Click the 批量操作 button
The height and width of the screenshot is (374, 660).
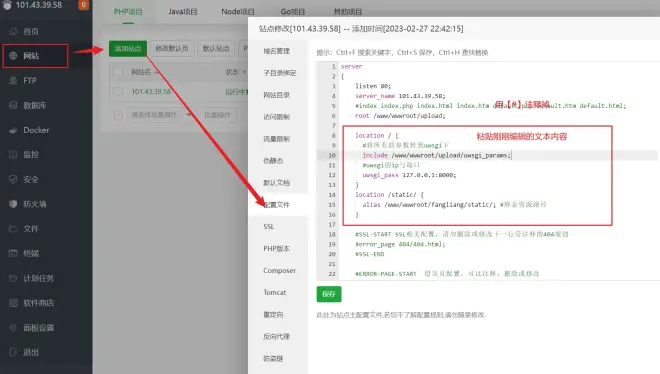[217, 115]
